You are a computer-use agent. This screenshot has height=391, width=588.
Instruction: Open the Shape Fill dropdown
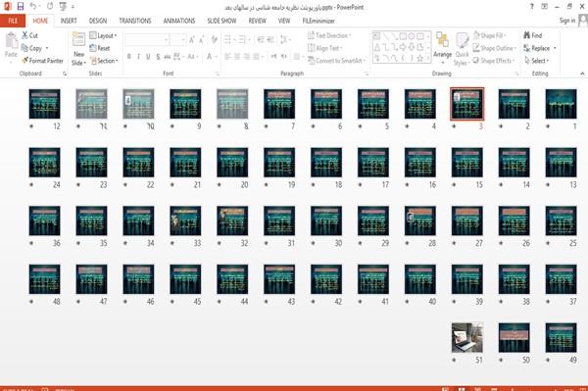pyautogui.click(x=489, y=35)
